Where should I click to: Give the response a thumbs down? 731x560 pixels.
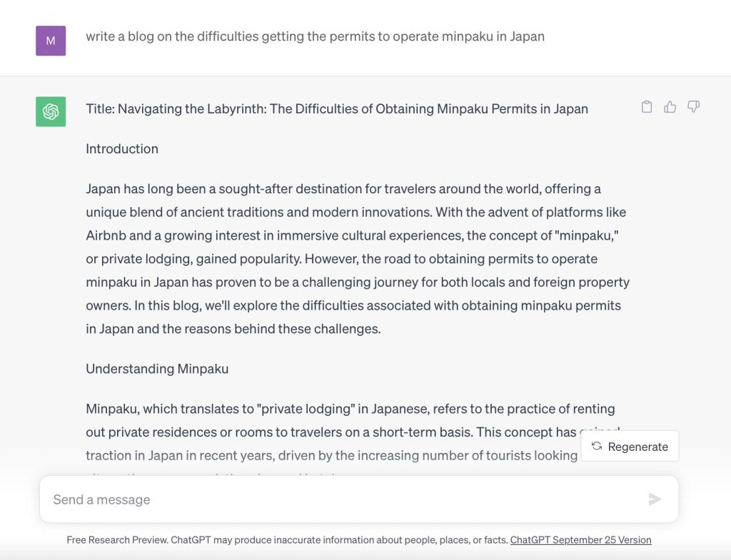point(694,107)
